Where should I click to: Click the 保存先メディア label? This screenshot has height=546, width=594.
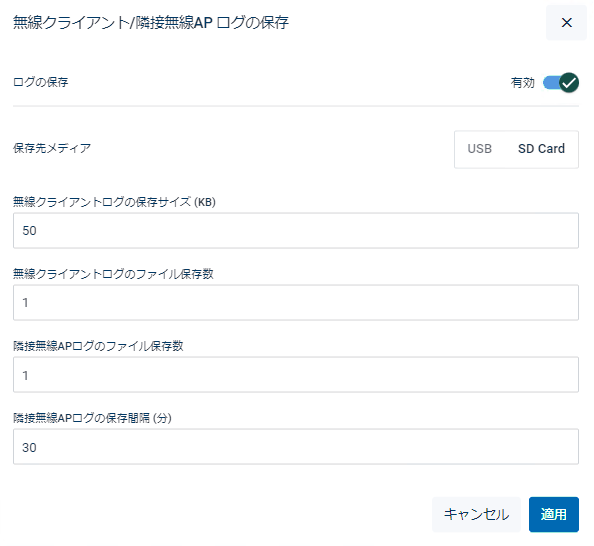click(52, 148)
